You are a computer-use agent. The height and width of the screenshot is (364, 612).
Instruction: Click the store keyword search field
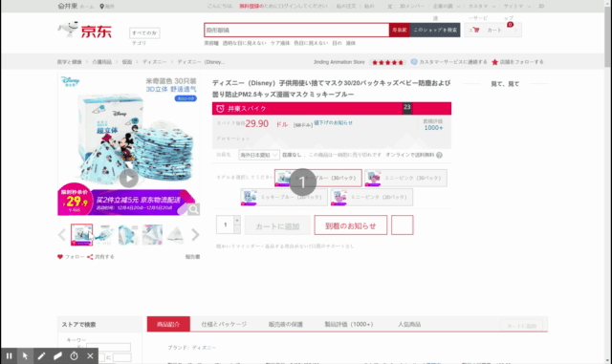(x=108, y=347)
